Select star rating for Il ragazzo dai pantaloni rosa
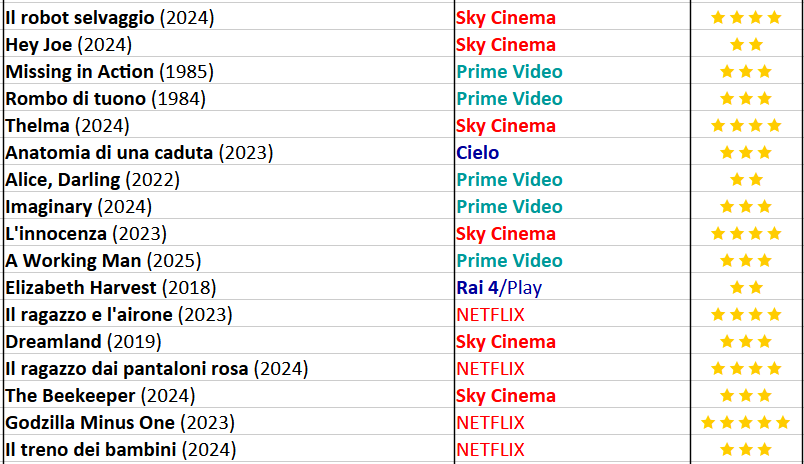Screen dimensions: 804x464 pyautogui.click(x=746, y=368)
